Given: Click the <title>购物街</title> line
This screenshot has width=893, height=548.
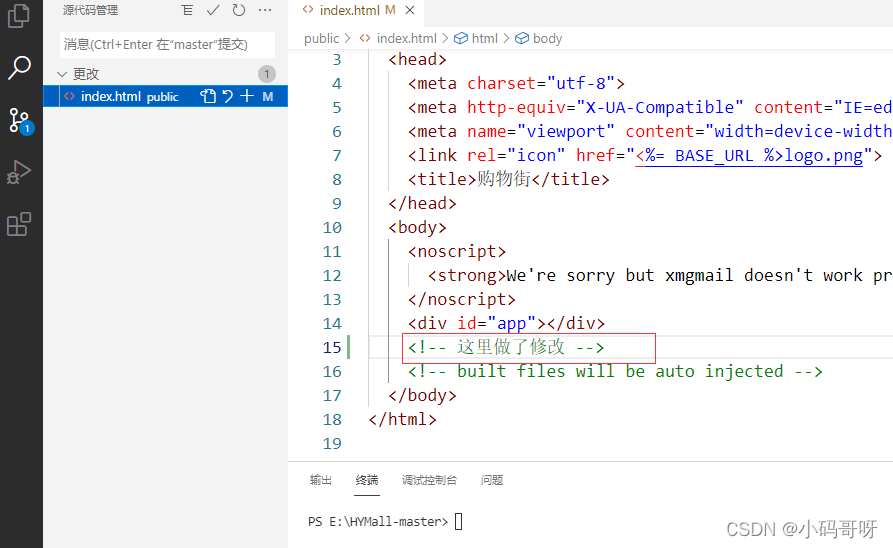Looking at the screenshot, I should coord(509,179).
